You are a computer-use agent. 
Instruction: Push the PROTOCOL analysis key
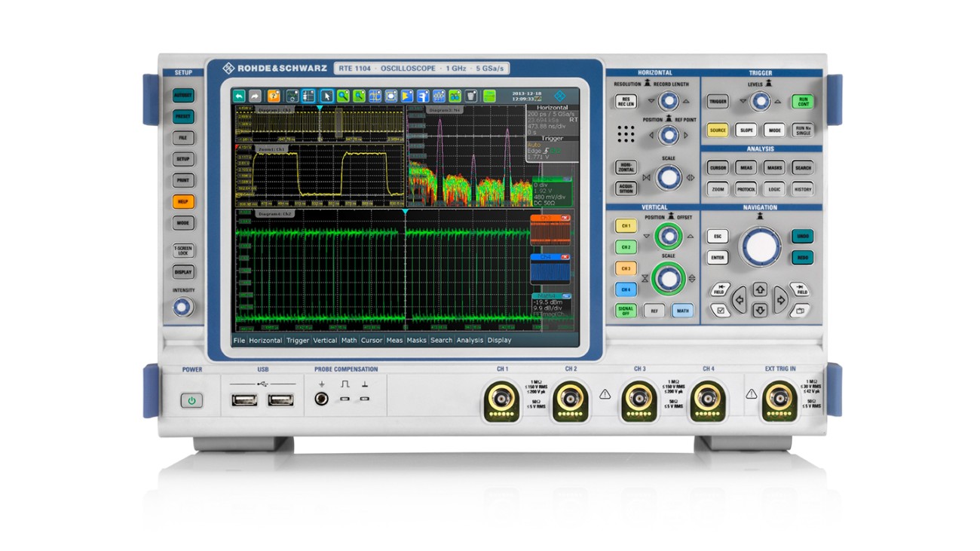(746, 188)
